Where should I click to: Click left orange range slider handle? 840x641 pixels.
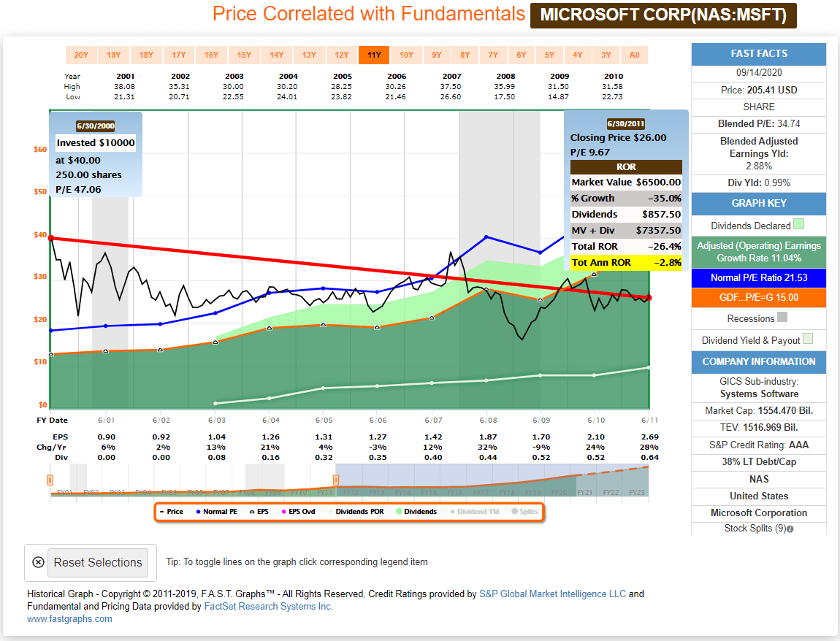tap(50, 480)
